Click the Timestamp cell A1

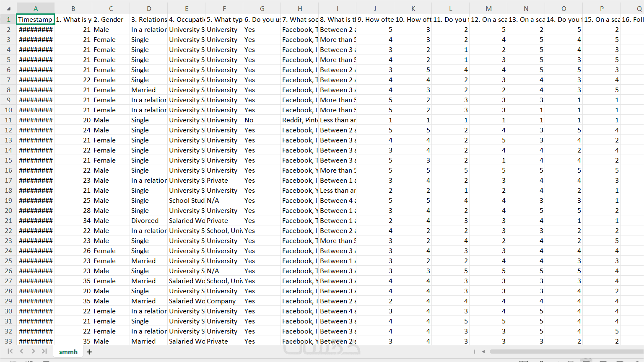[36, 19]
